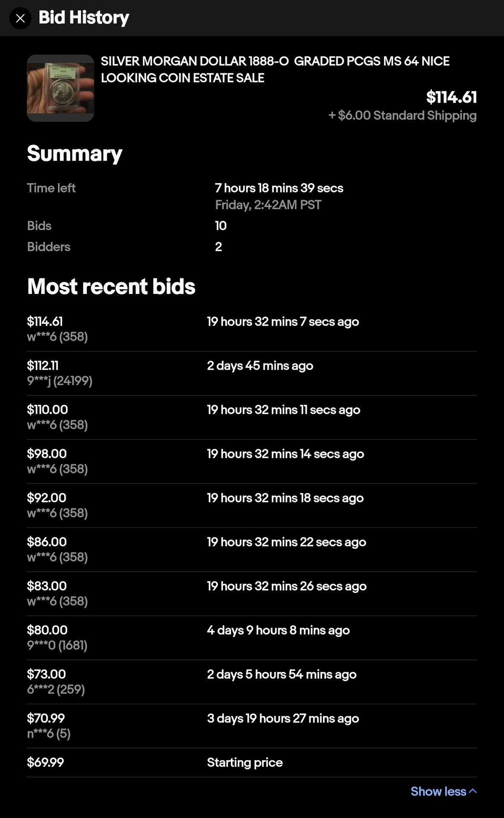The width and height of the screenshot is (504, 818).
Task: View bidder 6***2 (259) profile
Action: click(56, 689)
